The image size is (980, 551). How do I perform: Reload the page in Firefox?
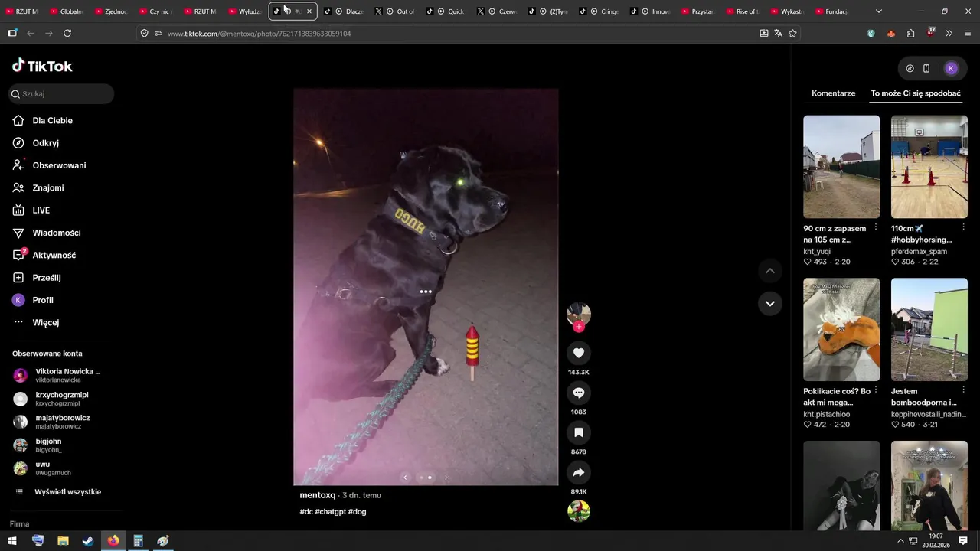click(67, 33)
